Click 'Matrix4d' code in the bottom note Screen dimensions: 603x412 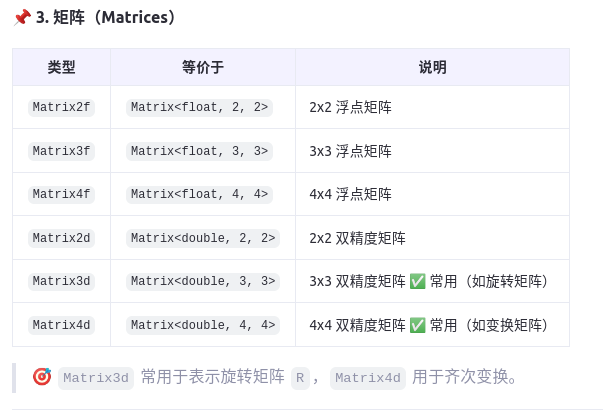pos(368,378)
